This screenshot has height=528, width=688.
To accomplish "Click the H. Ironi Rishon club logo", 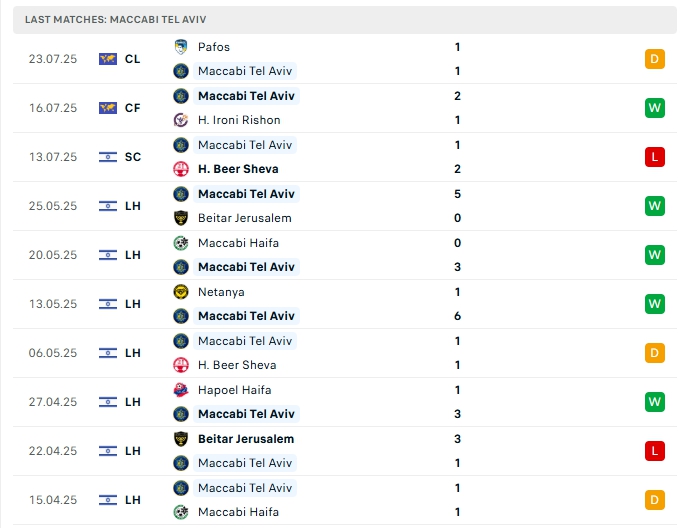I will coord(181,120).
